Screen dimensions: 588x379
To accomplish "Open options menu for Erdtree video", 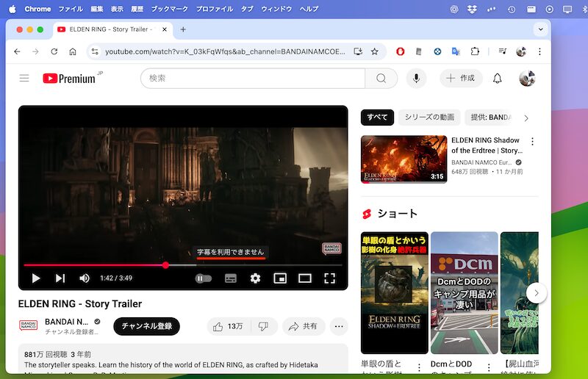I will click(x=532, y=141).
